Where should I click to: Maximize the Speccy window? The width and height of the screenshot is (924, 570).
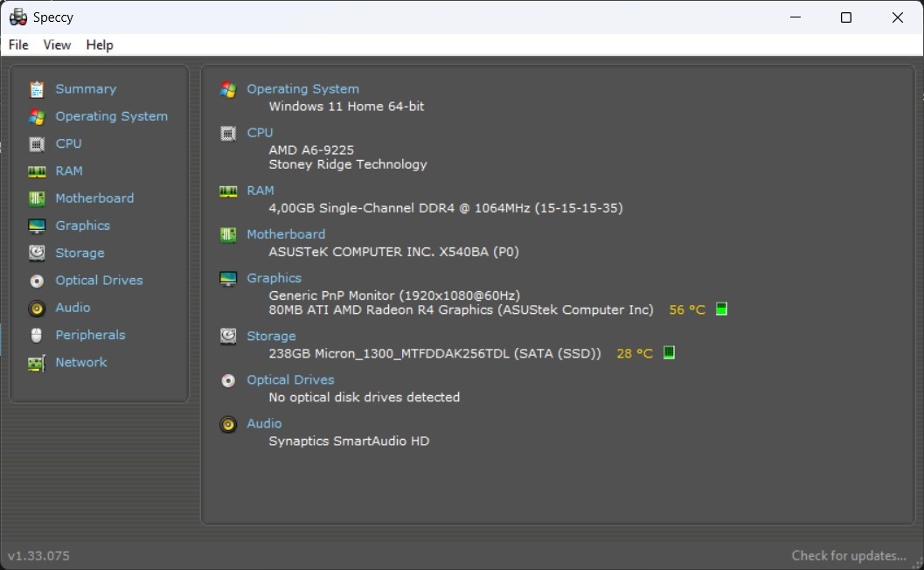[845, 17]
